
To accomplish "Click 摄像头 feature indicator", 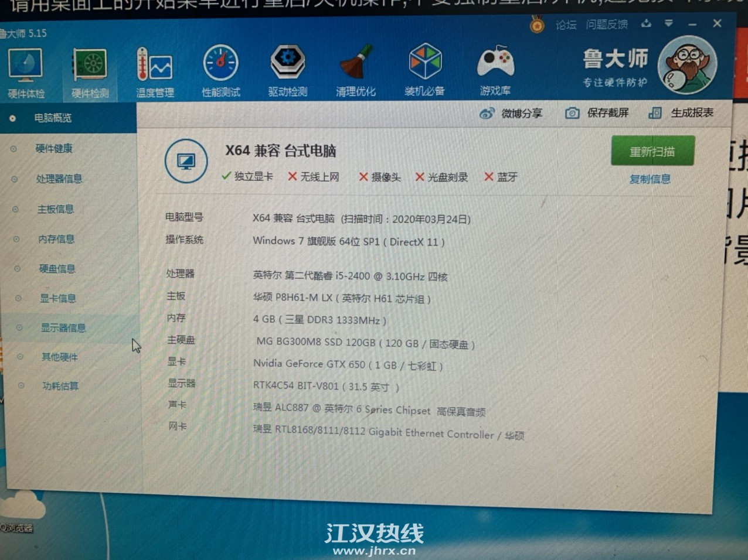I will pyautogui.click(x=380, y=177).
